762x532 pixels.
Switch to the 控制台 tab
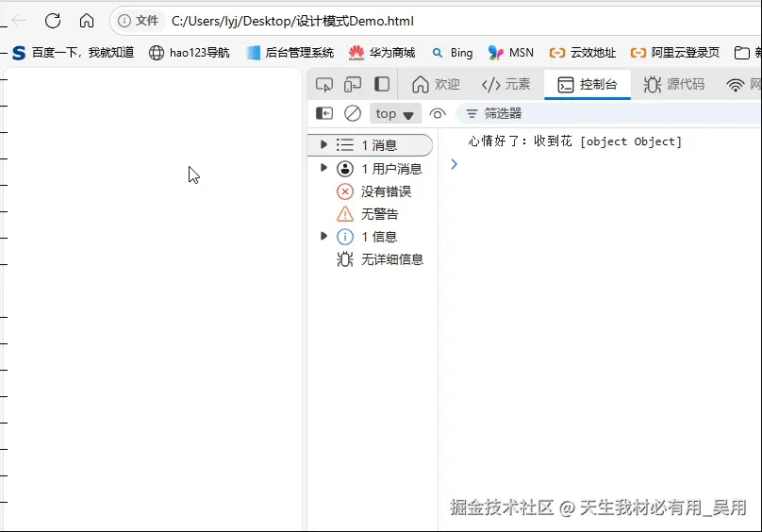588,84
